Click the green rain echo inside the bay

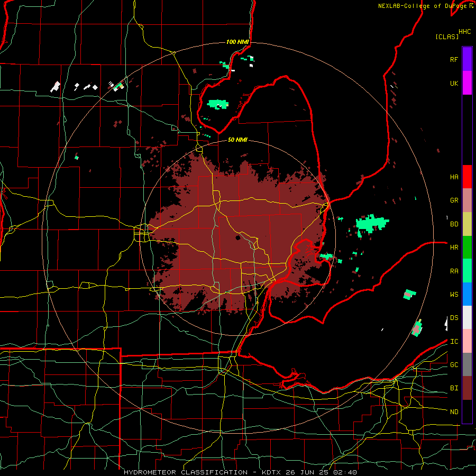point(218,104)
